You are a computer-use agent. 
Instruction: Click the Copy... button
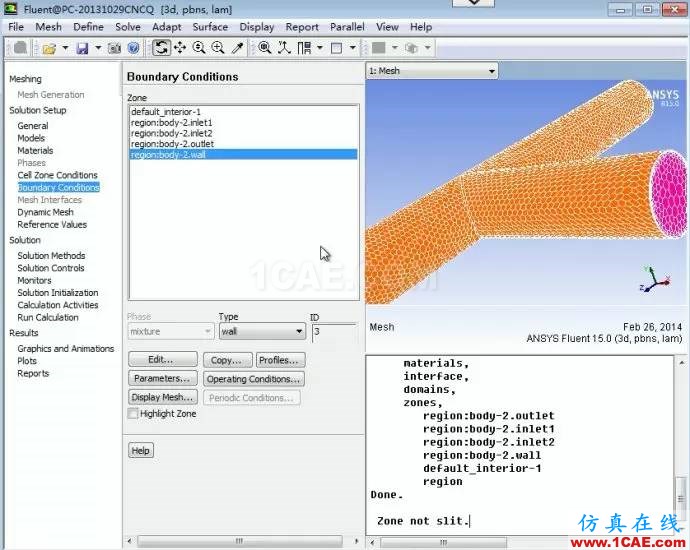click(x=228, y=360)
